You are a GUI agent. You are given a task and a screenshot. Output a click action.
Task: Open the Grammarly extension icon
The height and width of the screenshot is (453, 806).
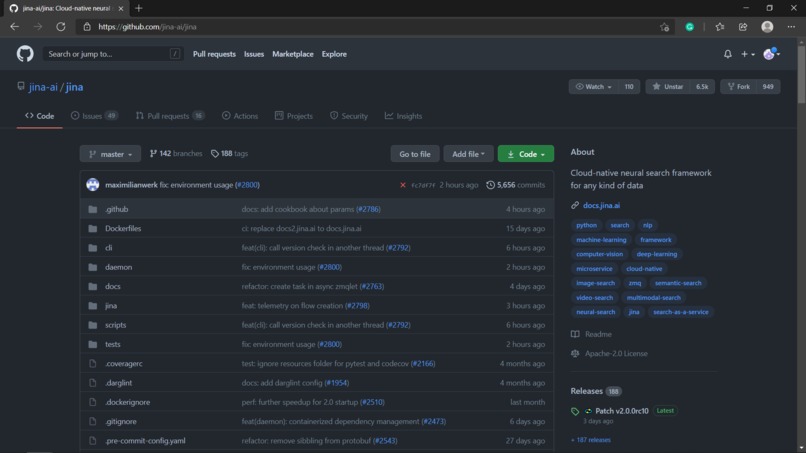(689, 27)
